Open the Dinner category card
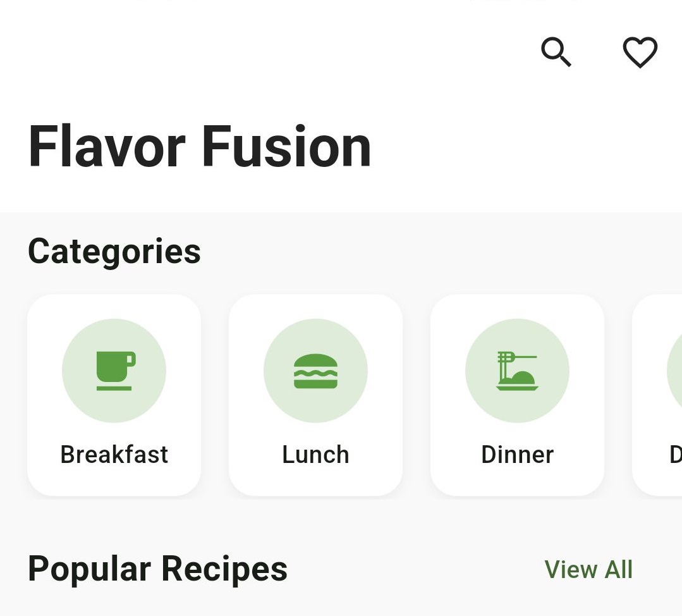 coord(517,395)
